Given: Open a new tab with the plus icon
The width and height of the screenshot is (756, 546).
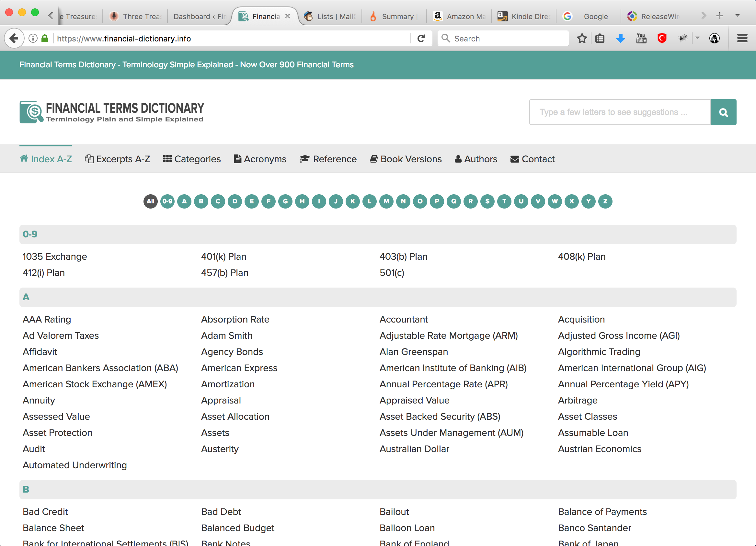Looking at the screenshot, I should [720, 16].
